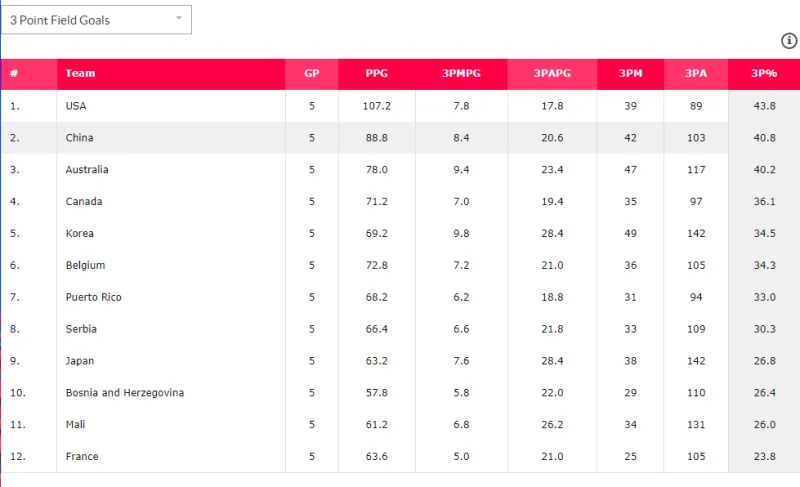The height and width of the screenshot is (487, 800).
Task: Sort table by 3PMPG column
Action: (x=461, y=74)
